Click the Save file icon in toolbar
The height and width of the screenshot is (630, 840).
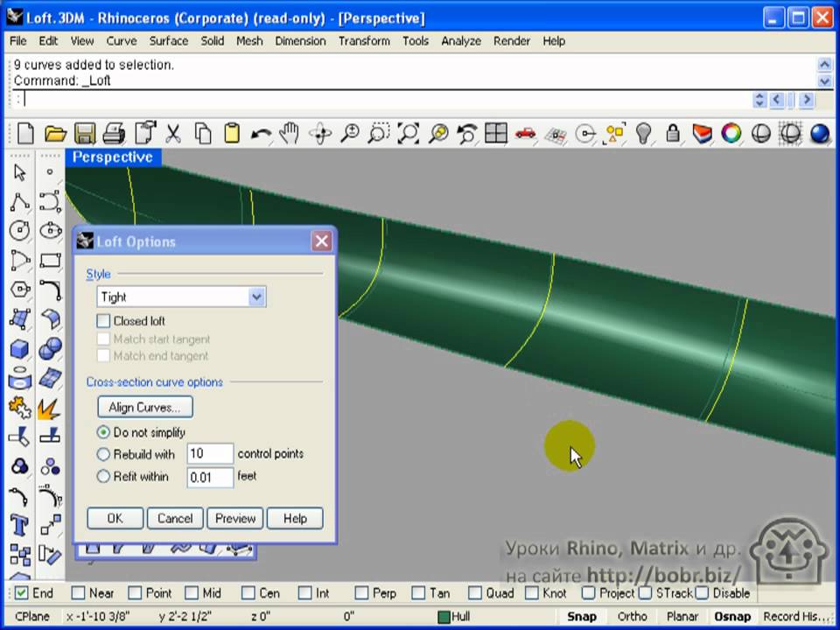click(x=84, y=133)
